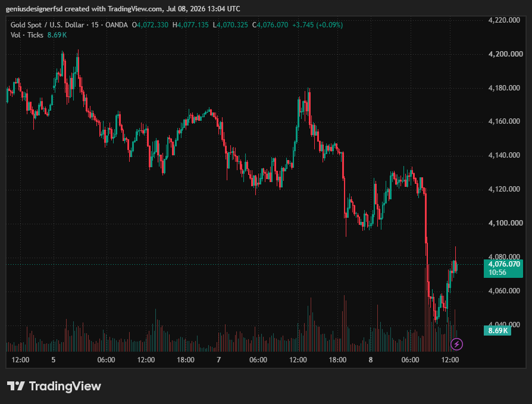The height and width of the screenshot is (404, 532).
Task: Click the 4,140.000 price axis label
Action: tap(504, 155)
